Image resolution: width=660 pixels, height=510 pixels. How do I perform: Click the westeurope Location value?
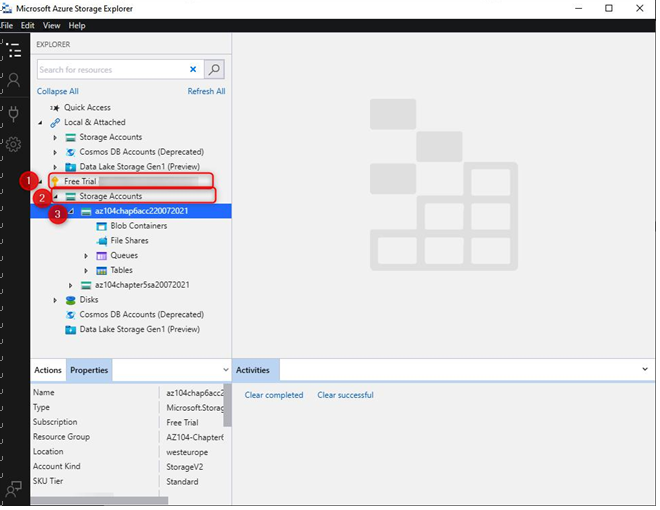point(187,452)
